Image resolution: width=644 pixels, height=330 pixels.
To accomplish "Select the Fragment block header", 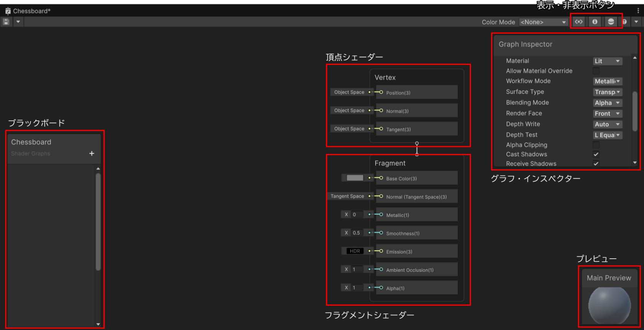I will pyautogui.click(x=390, y=163).
